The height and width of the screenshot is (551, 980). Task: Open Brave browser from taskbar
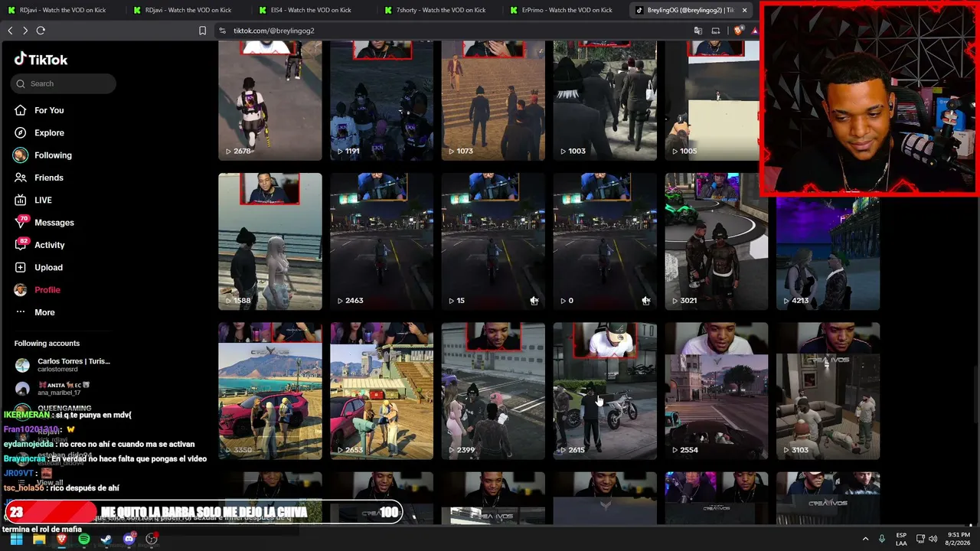coord(61,539)
